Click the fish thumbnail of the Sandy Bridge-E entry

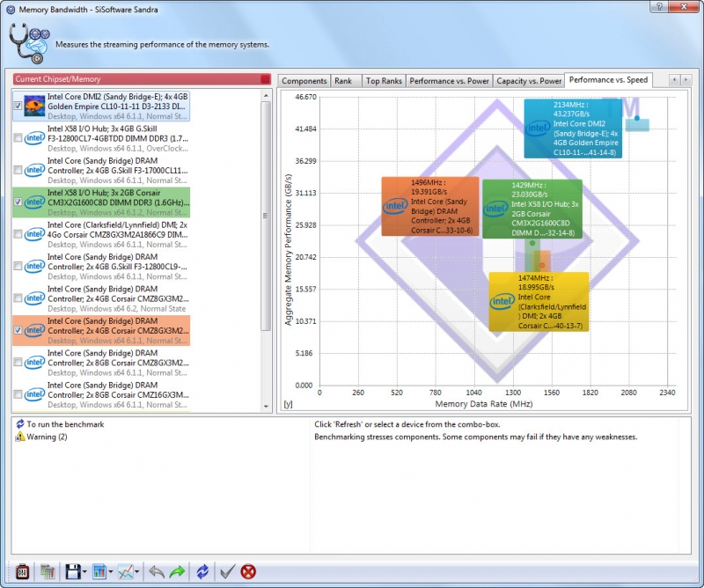point(34,106)
